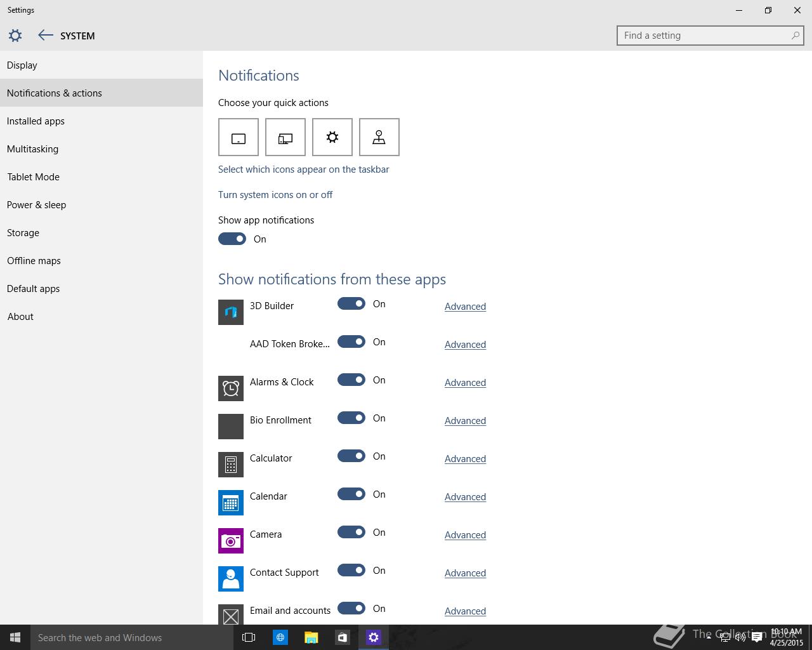The image size is (812, 650).
Task: Open the browser globe icon on taskbar
Action: [280, 637]
